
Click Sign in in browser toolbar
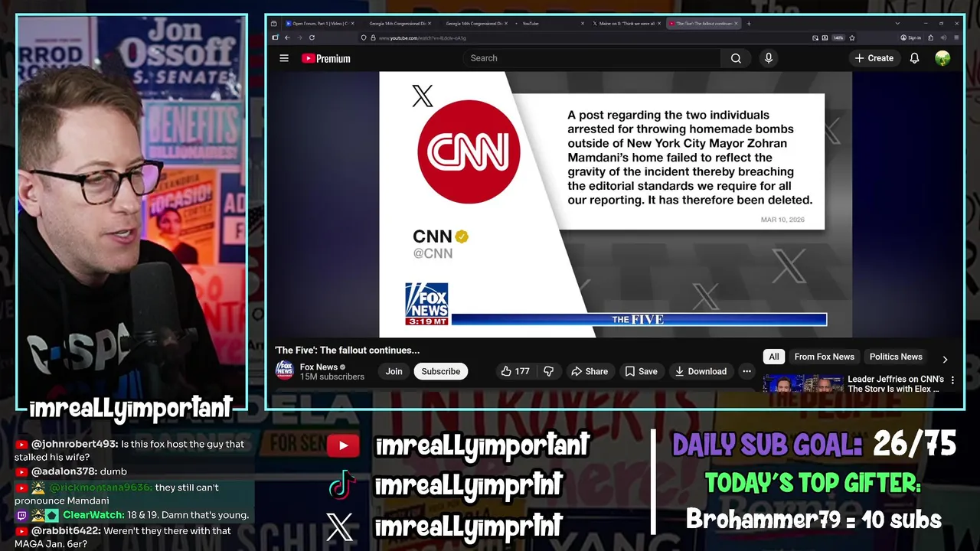coord(911,37)
